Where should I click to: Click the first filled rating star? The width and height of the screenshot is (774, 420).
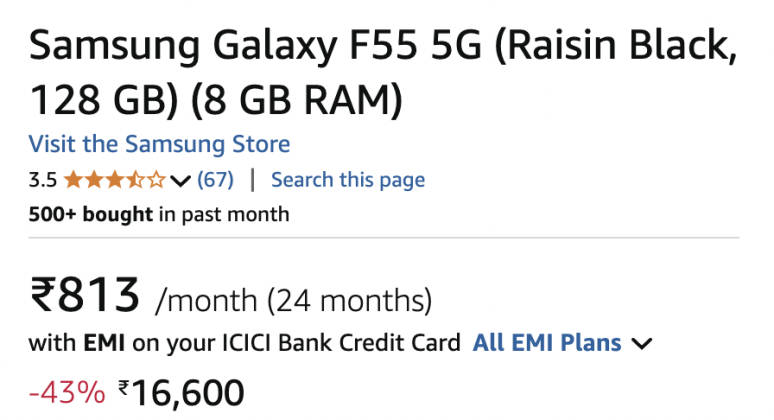pyautogui.click(x=73, y=181)
